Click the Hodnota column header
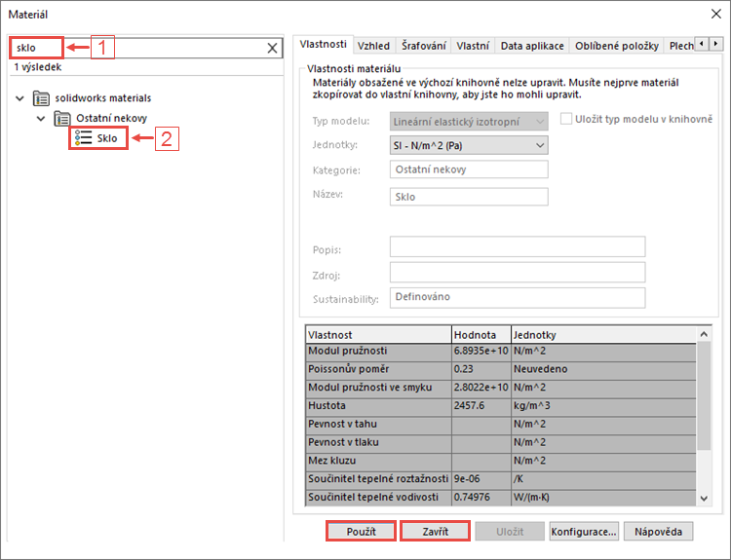731x560 pixels. [x=481, y=335]
